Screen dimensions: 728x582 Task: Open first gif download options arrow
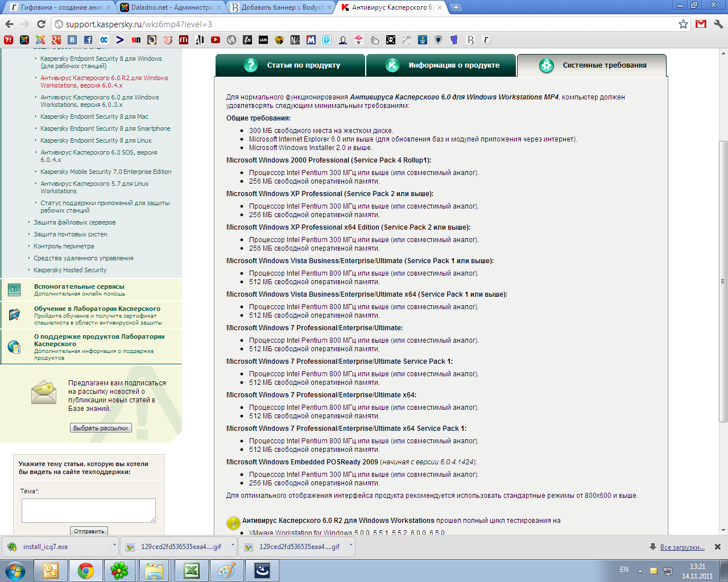click(x=233, y=546)
